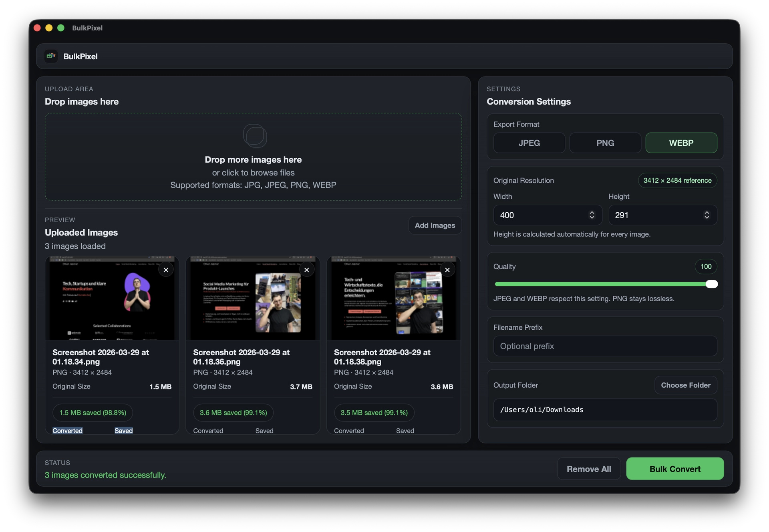
Task: Click the circular upload icon in the drop zone
Action: coord(255,136)
